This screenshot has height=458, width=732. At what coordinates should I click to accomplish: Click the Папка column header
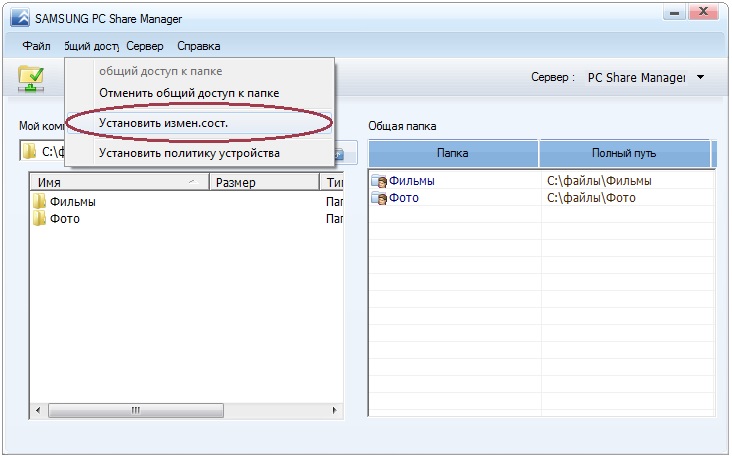(x=453, y=153)
